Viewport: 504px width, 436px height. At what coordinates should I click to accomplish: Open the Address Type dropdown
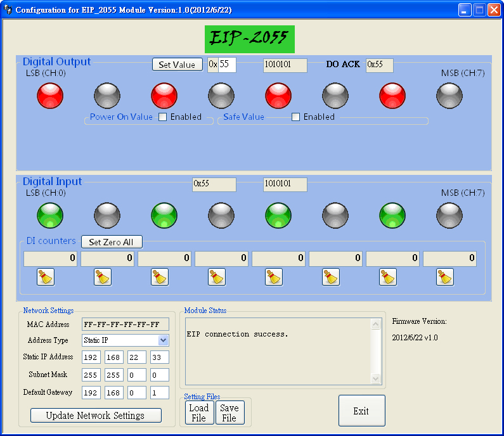(164, 340)
